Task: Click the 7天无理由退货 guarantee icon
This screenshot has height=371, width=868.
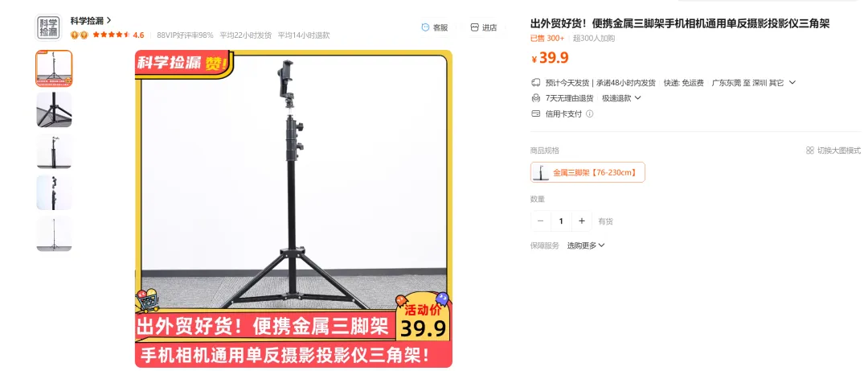Action: [x=535, y=98]
